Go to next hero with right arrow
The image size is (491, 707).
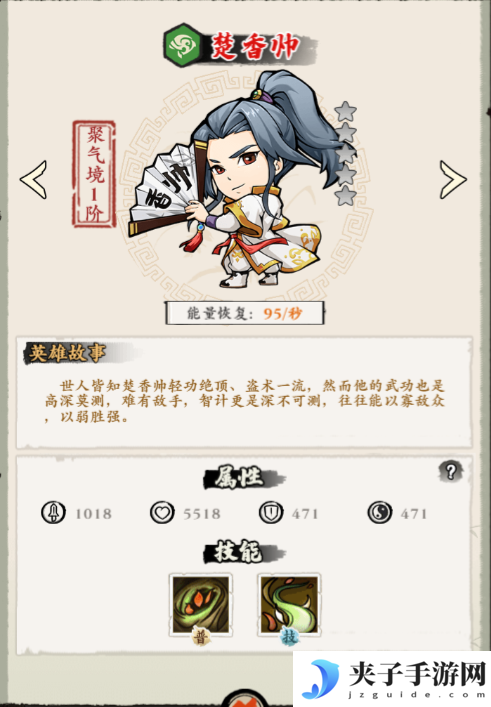pyautogui.click(x=453, y=180)
